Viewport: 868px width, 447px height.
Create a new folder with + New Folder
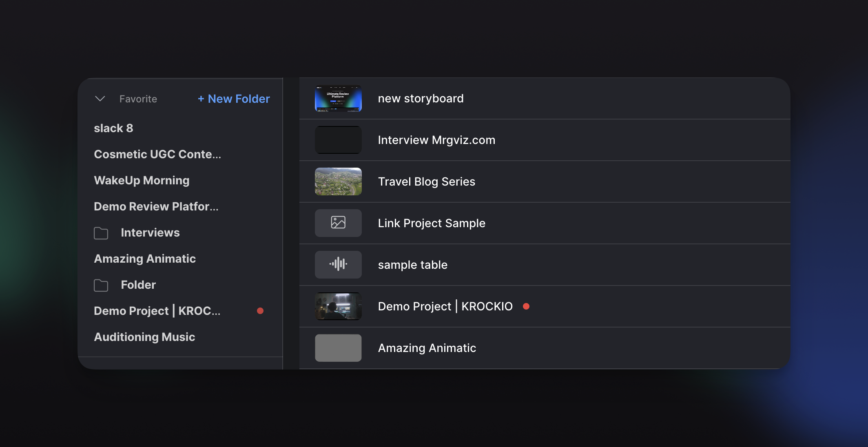pos(234,99)
